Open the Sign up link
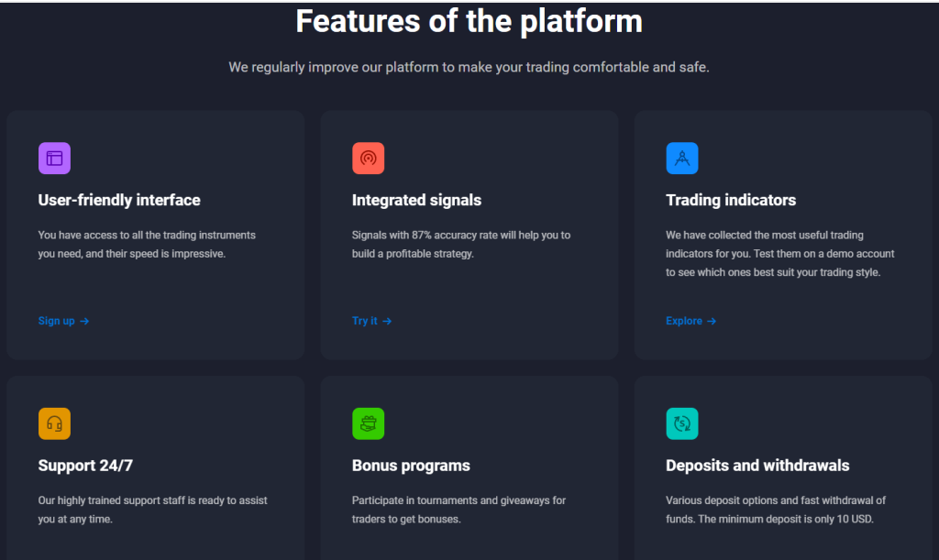The width and height of the screenshot is (939, 560). pos(55,321)
